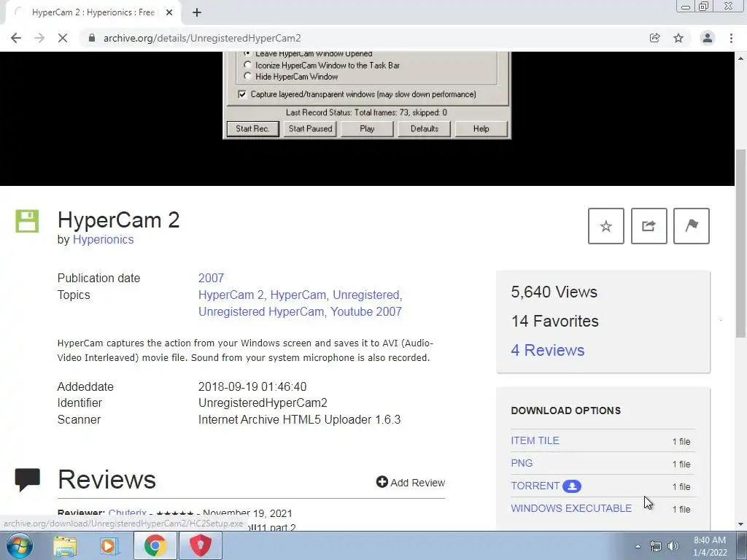Open a new tab with plus button
747x560 pixels.
click(x=197, y=13)
